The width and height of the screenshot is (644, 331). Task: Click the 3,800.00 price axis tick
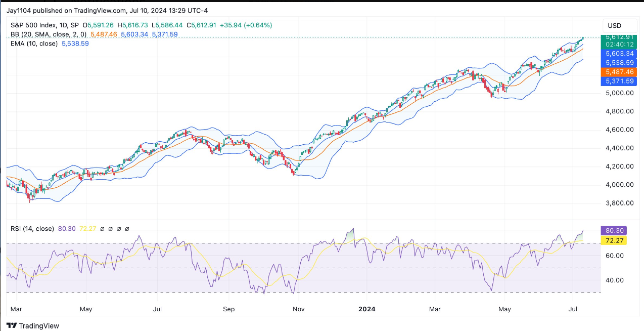click(x=619, y=203)
